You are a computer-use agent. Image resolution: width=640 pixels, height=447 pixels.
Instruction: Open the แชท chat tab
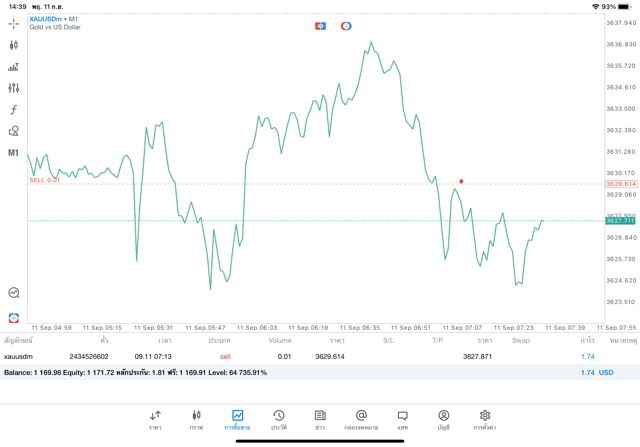[402, 420]
